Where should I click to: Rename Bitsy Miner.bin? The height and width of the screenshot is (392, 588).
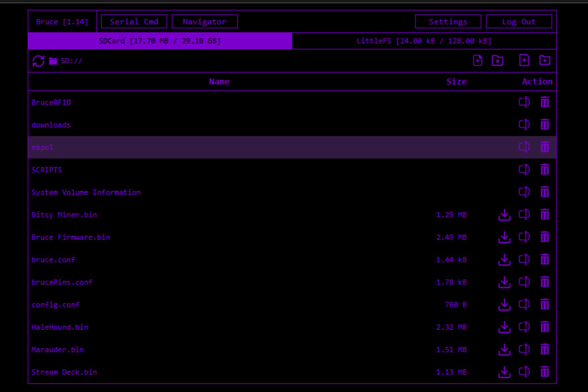(x=525, y=214)
